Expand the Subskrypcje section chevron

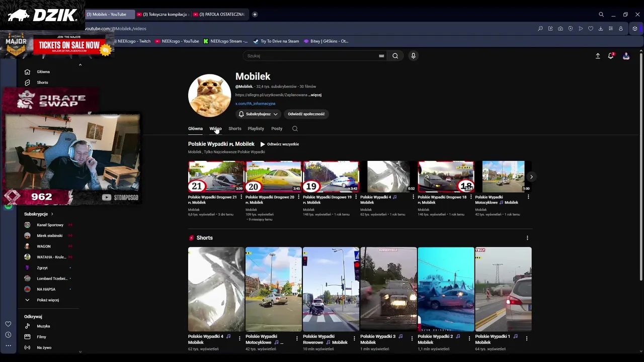pyautogui.click(x=52, y=214)
